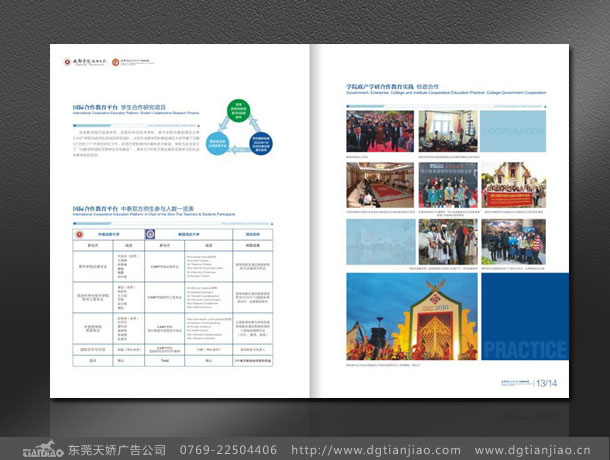Click the 13/14 page number
Image resolution: width=610 pixels, height=460 pixels.
coord(549,381)
